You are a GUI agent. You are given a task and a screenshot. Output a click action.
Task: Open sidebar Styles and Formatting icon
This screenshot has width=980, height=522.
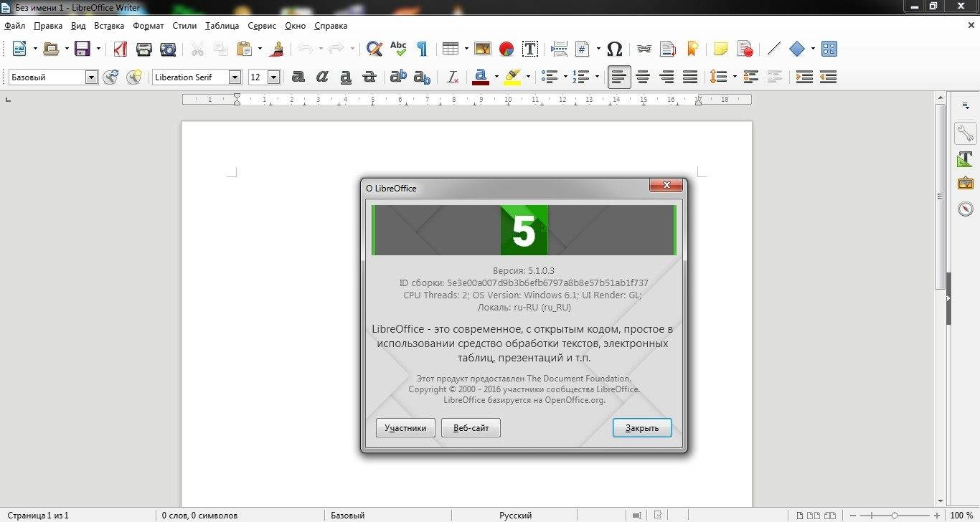[x=966, y=159]
